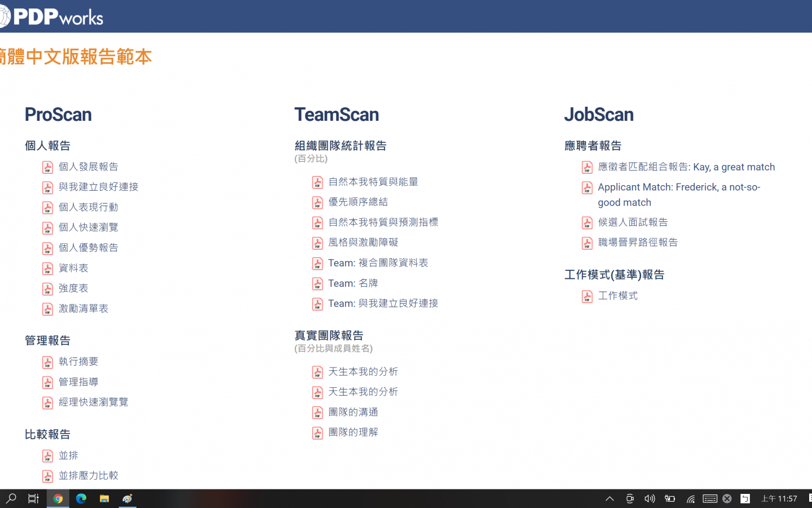Open the paint palette app on the taskbar
Screen dimensions: 812x508
[127, 498]
